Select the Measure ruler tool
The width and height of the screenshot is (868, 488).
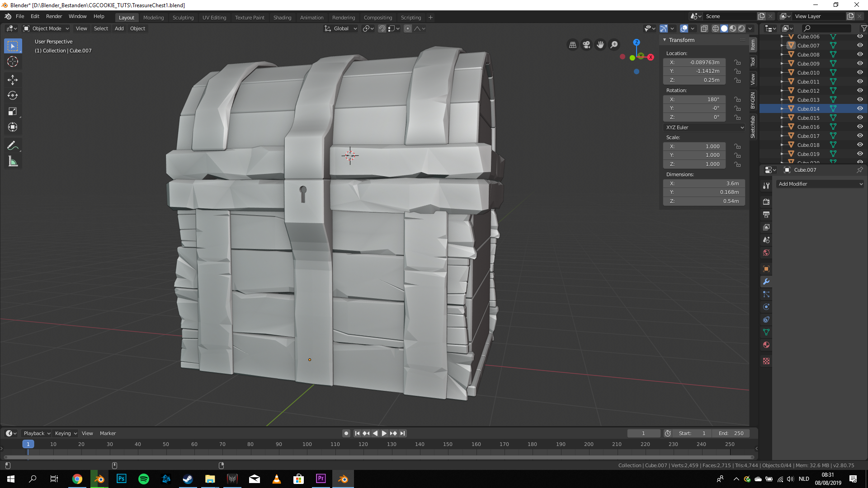pos(13,162)
